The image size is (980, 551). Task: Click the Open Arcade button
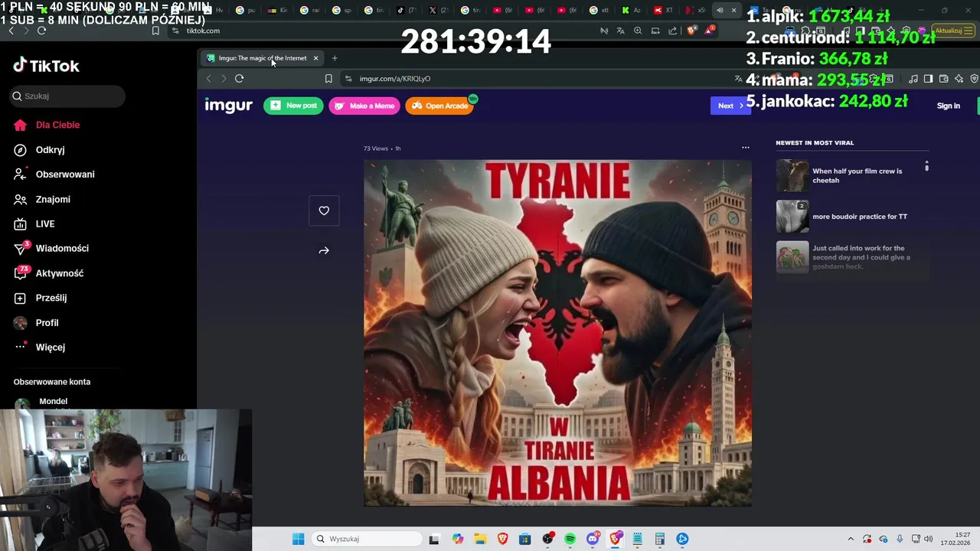(x=439, y=106)
